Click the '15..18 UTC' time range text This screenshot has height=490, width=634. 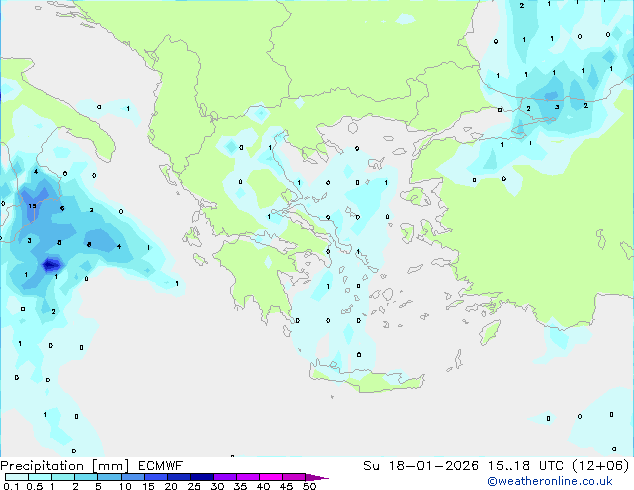point(525,466)
